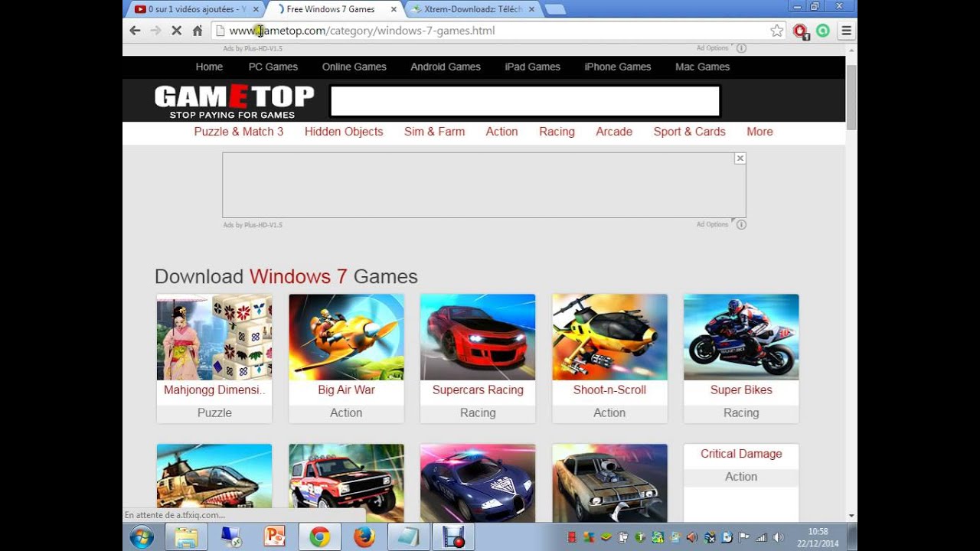The image size is (980, 551).
Task: Click the Puzzle label under Mahjongg Dimensions
Action: (x=214, y=412)
